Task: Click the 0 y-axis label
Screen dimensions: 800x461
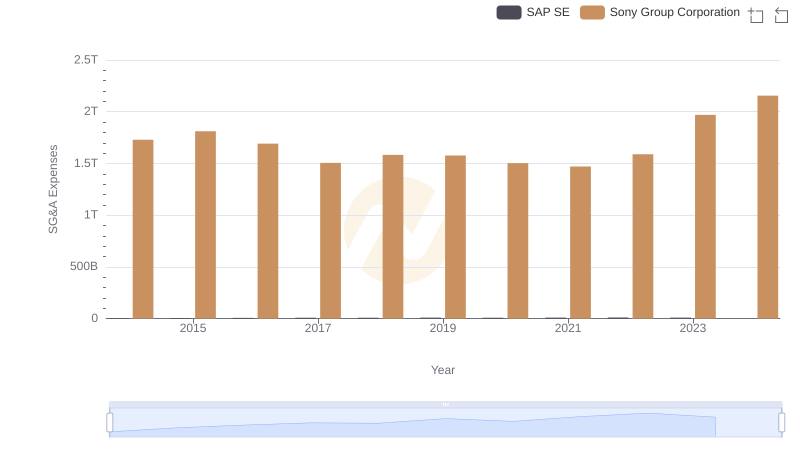Action: (94, 318)
